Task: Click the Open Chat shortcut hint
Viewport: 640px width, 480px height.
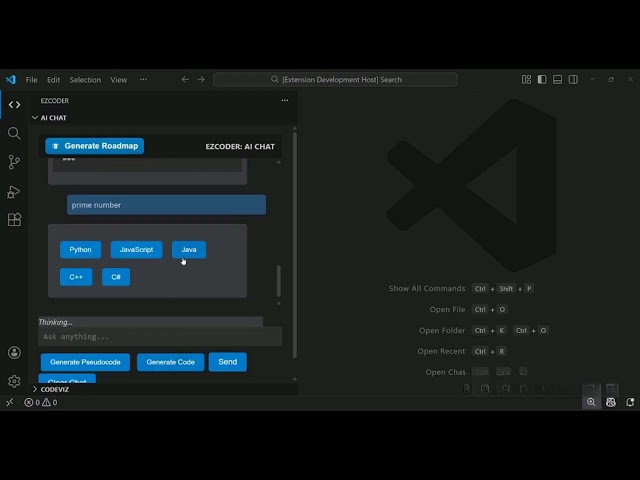Action: [445, 372]
